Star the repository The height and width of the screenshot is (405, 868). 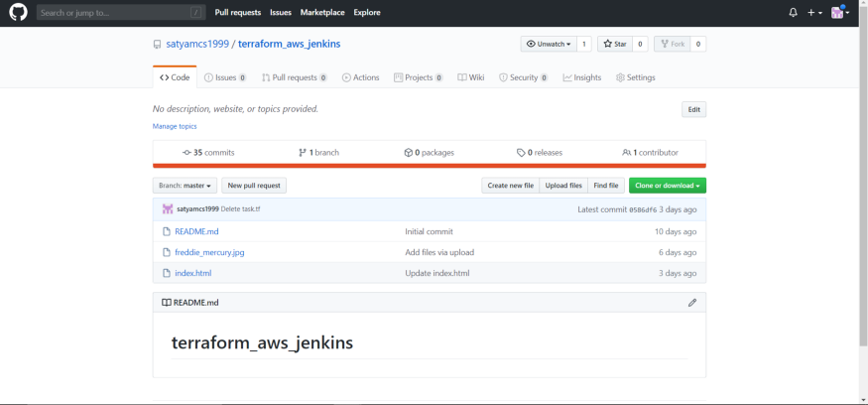tap(614, 44)
